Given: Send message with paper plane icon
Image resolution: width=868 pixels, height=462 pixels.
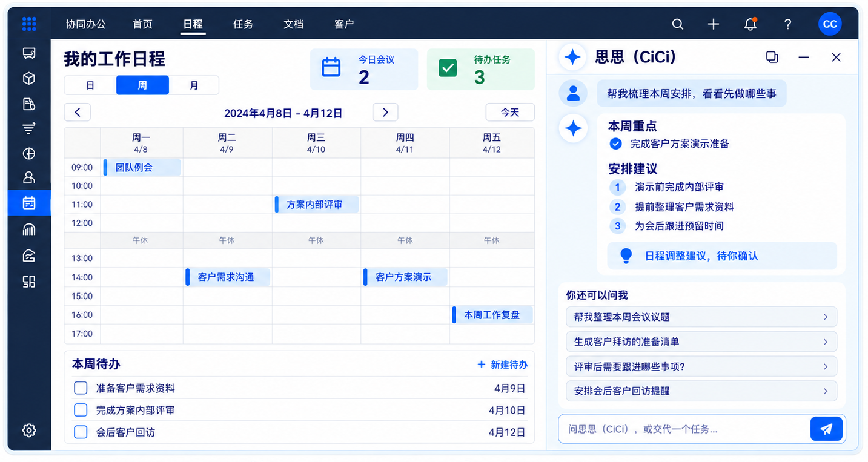Looking at the screenshot, I should (x=826, y=429).
